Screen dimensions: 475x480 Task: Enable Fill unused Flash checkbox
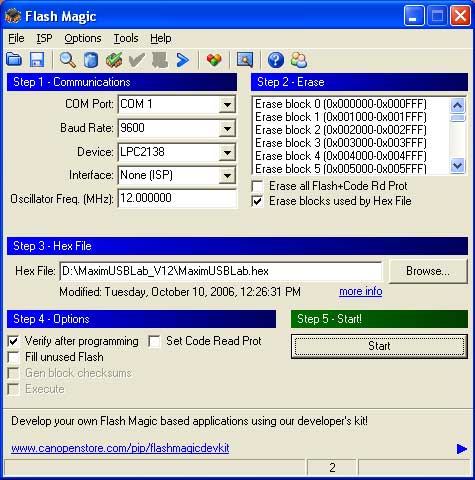(x=13, y=357)
